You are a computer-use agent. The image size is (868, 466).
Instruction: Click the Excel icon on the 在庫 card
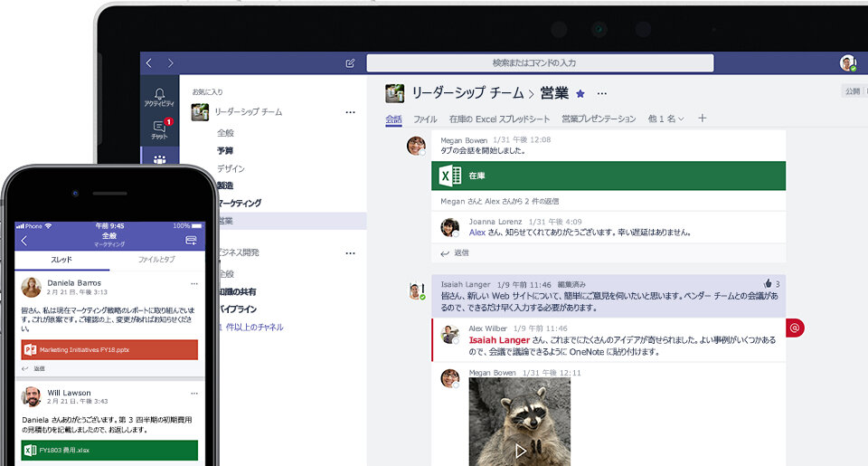449,176
